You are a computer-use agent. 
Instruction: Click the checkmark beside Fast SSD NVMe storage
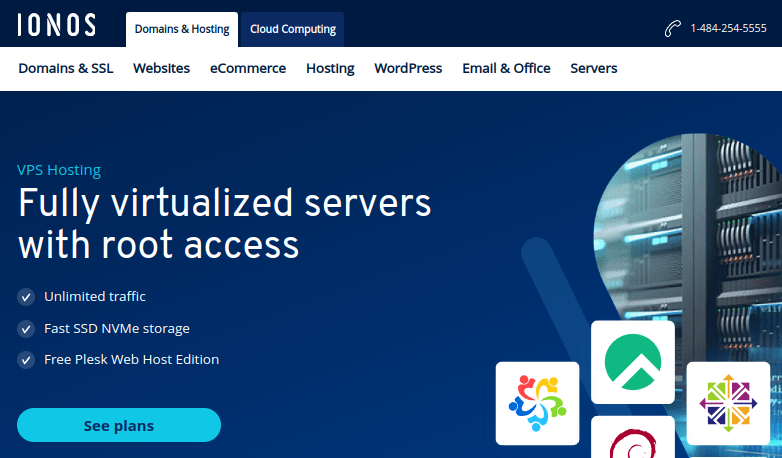(x=26, y=329)
